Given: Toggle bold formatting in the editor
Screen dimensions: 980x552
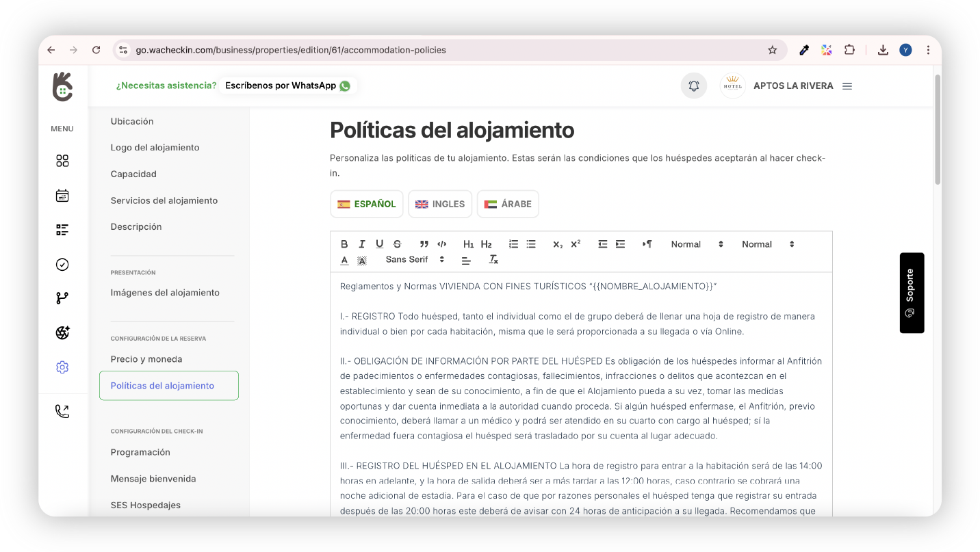Looking at the screenshot, I should 344,244.
